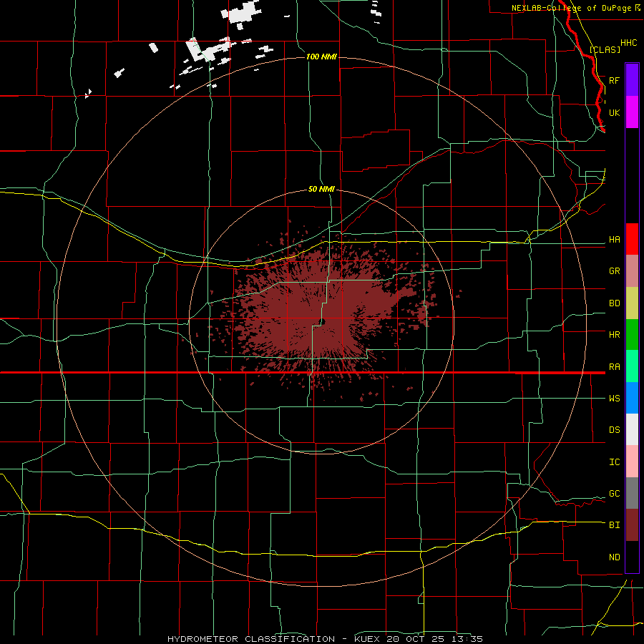
Task: Select the GC gray legend swatch
Action: 632,493
